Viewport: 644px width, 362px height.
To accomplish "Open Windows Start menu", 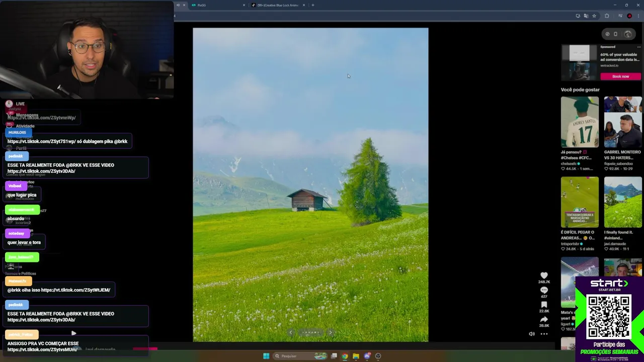I will pos(266,356).
